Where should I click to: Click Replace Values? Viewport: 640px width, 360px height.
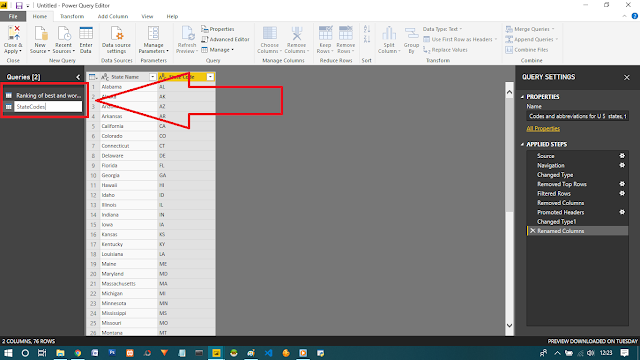(x=445, y=50)
